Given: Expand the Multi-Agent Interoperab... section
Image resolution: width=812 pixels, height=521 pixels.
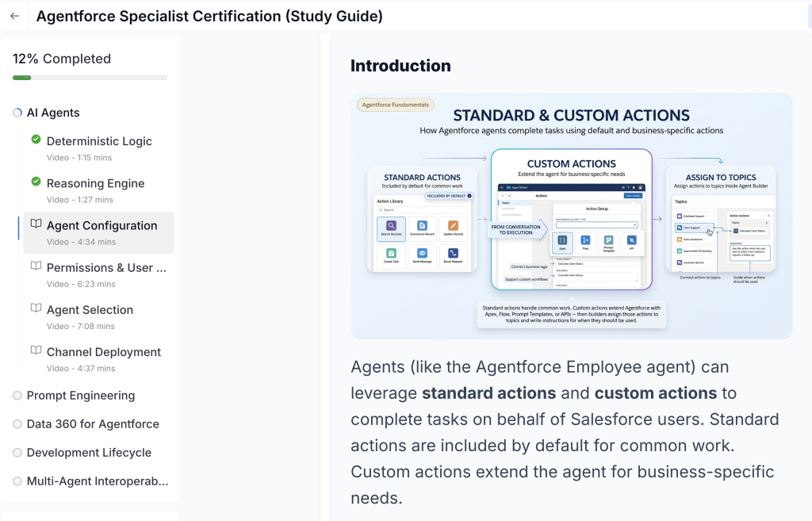Looking at the screenshot, I should click(x=98, y=481).
